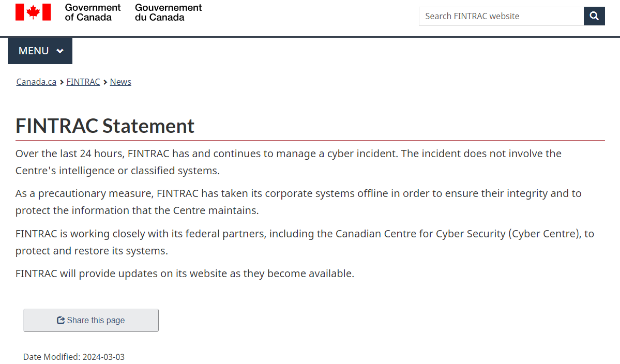
Task: Click the Government of Canada wordmark
Action: [x=93, y=12]
